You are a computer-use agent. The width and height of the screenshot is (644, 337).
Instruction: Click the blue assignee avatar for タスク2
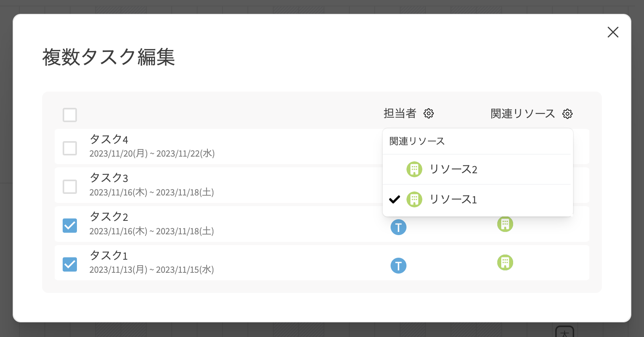[399, 227]
